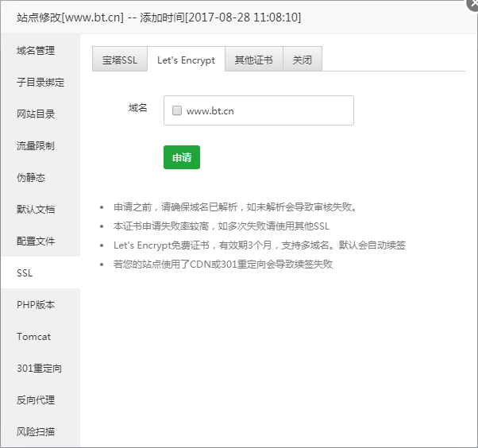Open 风险扫描 section
478x448 pixels.
coord(37,431)
